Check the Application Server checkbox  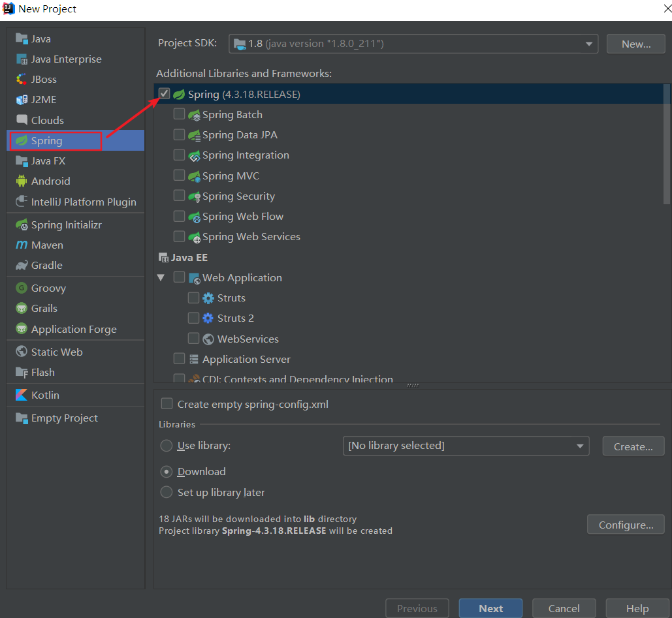179,358
